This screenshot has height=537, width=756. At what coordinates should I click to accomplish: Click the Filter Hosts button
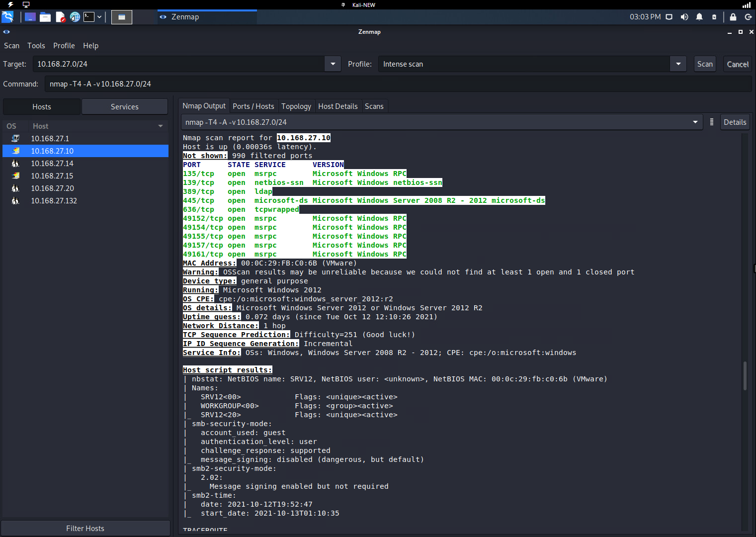tap(85, 529)
